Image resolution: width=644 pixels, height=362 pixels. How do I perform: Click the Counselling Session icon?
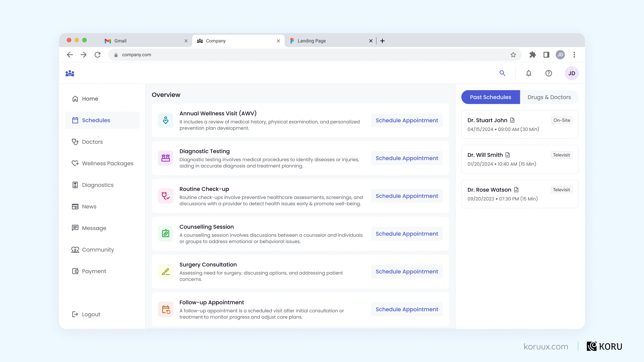pos(165,233)
